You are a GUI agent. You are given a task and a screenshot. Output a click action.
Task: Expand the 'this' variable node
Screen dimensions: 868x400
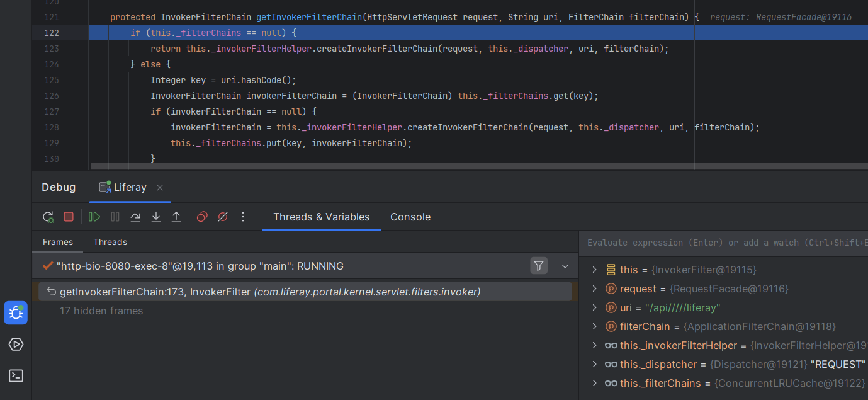click(594, 270)
